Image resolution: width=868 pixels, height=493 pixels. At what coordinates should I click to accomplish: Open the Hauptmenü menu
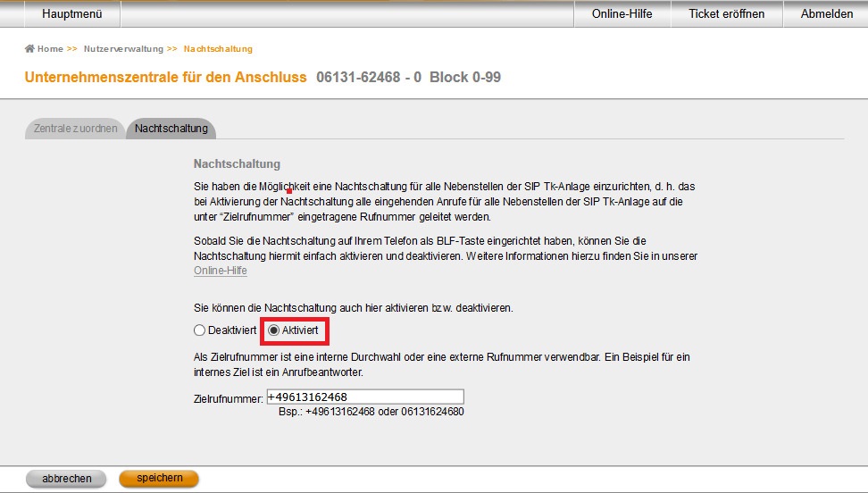(72, 14)
